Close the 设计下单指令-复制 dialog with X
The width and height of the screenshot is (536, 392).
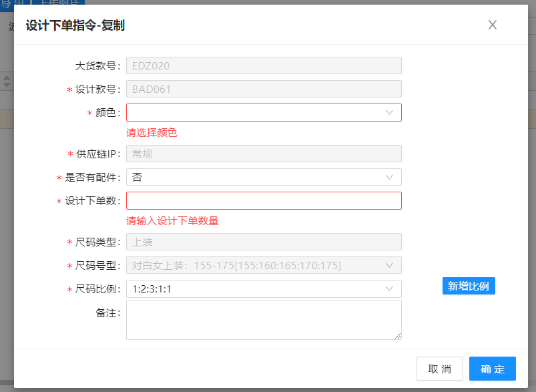click(x=493, y=25)
